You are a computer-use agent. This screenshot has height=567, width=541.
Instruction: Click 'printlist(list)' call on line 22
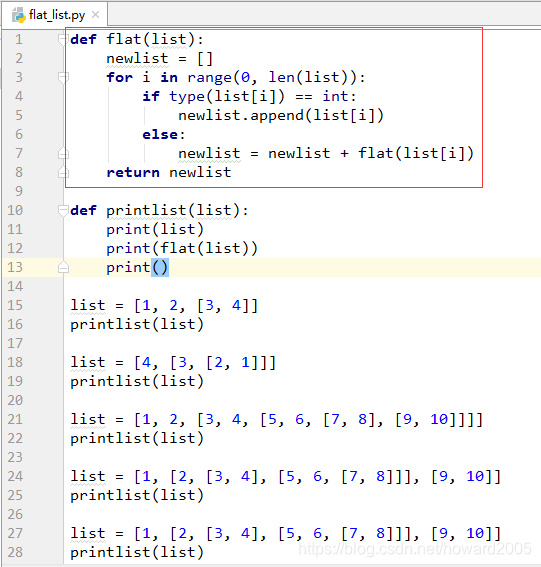point(137,438)
